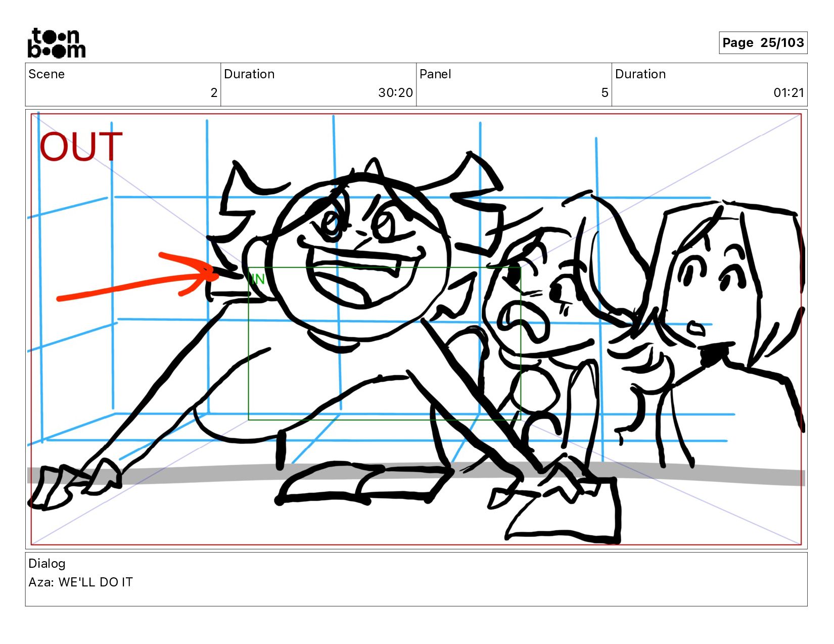Click the 'Scene' header label
Screen dimensions: 834x644
pyautogui.click(x=47, y=74)
